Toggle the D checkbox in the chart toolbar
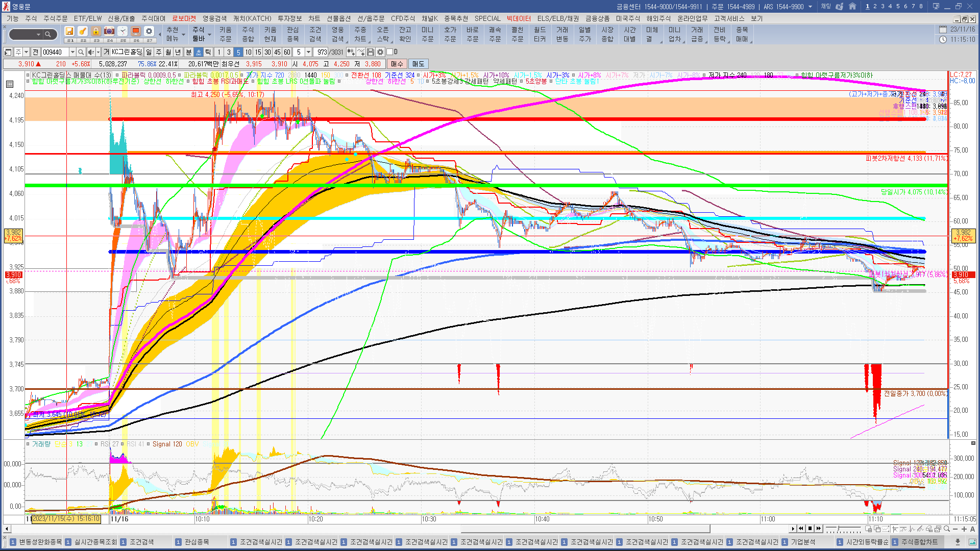Viewport: 980px width, 551px height. point(389,52)
